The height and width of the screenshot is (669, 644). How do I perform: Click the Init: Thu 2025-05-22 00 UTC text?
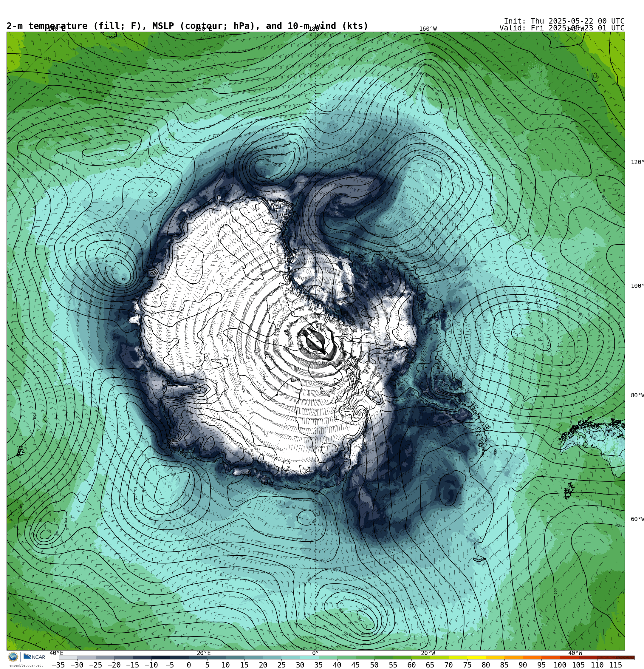pyautogui.click(x=564, y=21)
